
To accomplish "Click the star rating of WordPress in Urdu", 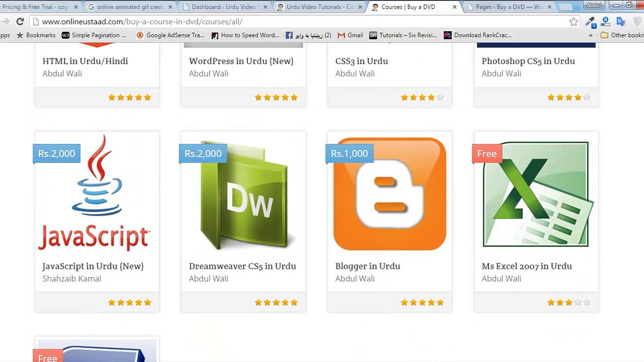I will [276, 97].
